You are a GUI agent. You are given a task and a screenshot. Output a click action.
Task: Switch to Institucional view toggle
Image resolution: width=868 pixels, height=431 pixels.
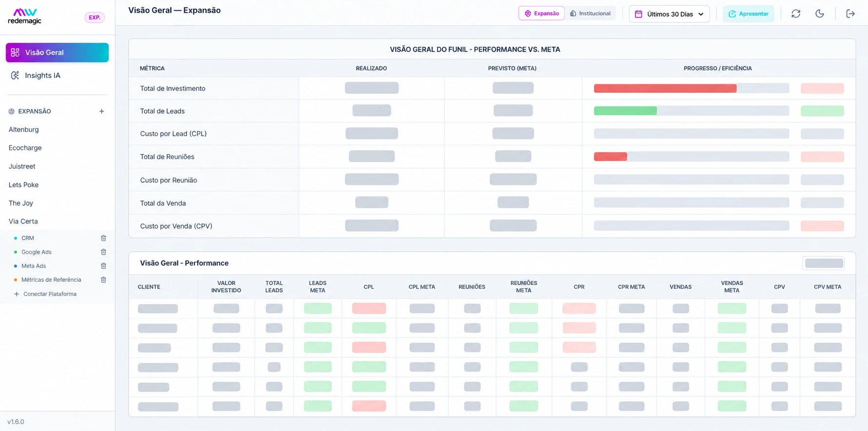pyautogui.click(x=591, y=14)
